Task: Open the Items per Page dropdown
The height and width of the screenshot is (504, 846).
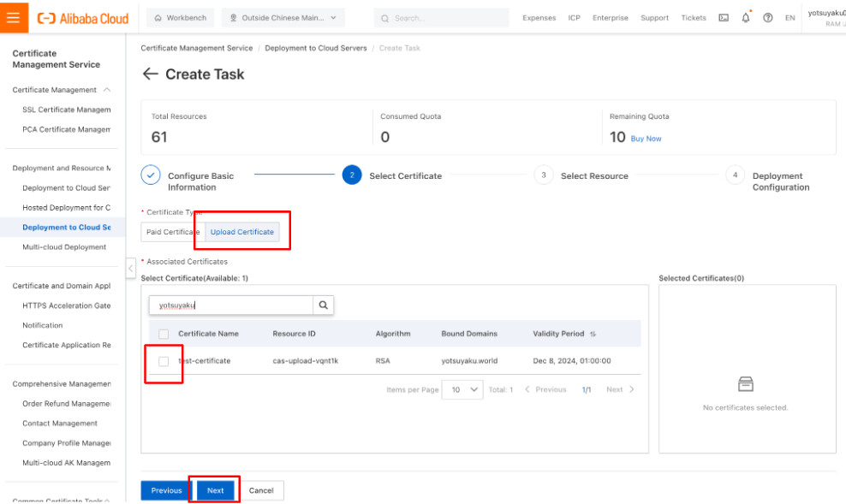Action: point(462,389)
